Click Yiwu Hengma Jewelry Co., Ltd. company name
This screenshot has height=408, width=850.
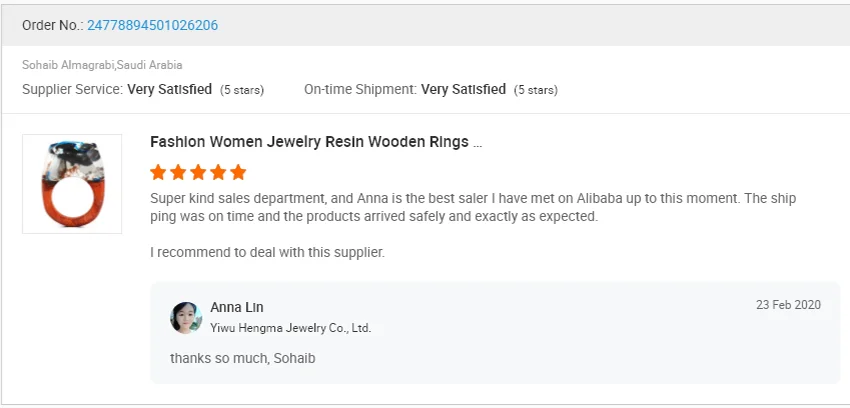(x=290, y=328)
